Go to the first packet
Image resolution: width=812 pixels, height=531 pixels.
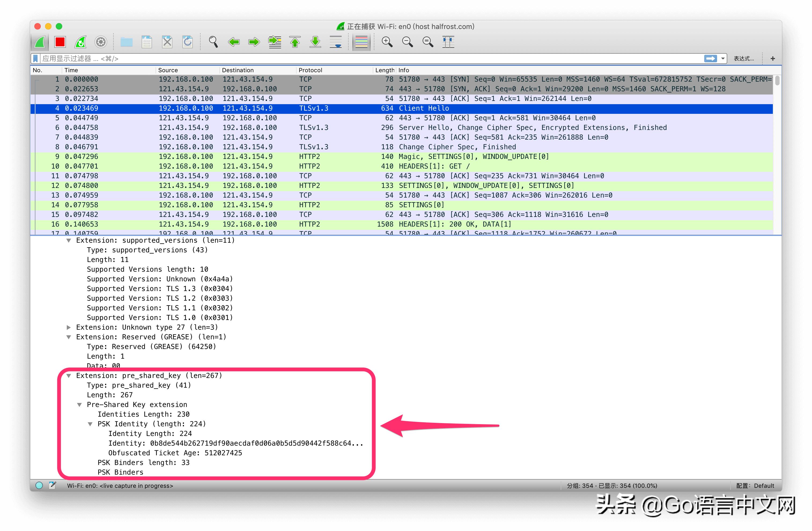point(295,42)
